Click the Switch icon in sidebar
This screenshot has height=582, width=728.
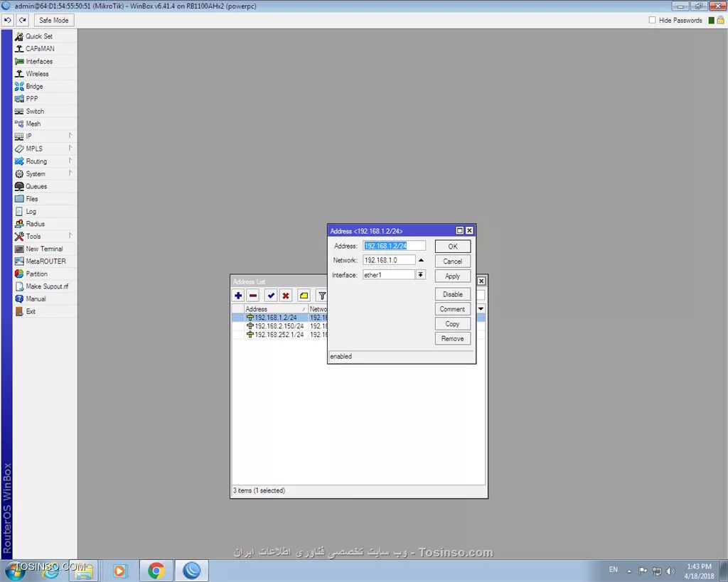[x=19, y=112]
